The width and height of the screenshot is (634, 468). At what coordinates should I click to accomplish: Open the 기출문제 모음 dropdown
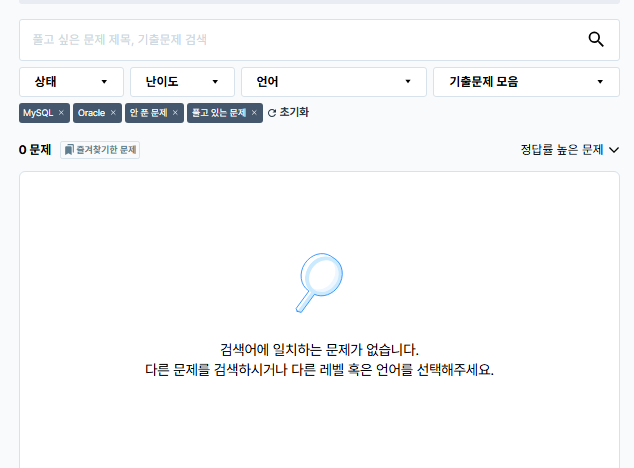click(526, 82)
